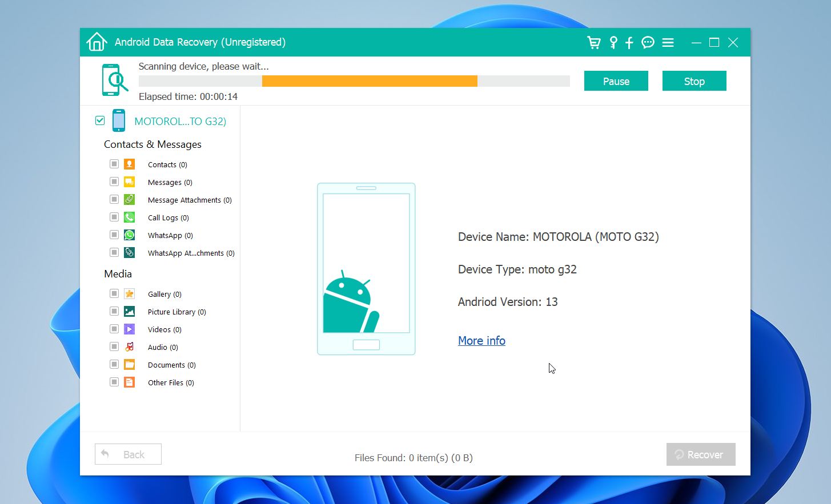
Task: Click the Android phone illustration
Action: coord(366,269)
